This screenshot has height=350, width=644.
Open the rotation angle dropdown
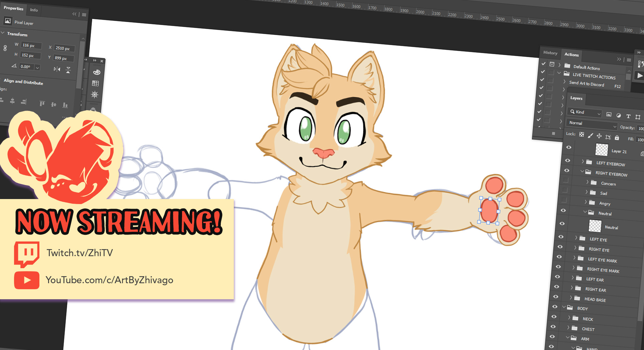(37, 67)
